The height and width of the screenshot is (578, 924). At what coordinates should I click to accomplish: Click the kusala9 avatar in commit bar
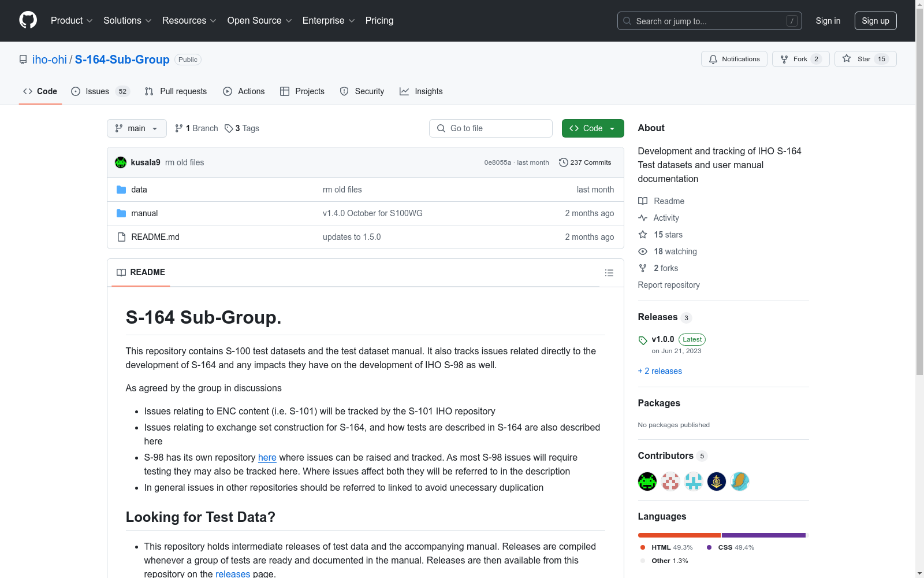pyautogui.click(x=121, y=162)
